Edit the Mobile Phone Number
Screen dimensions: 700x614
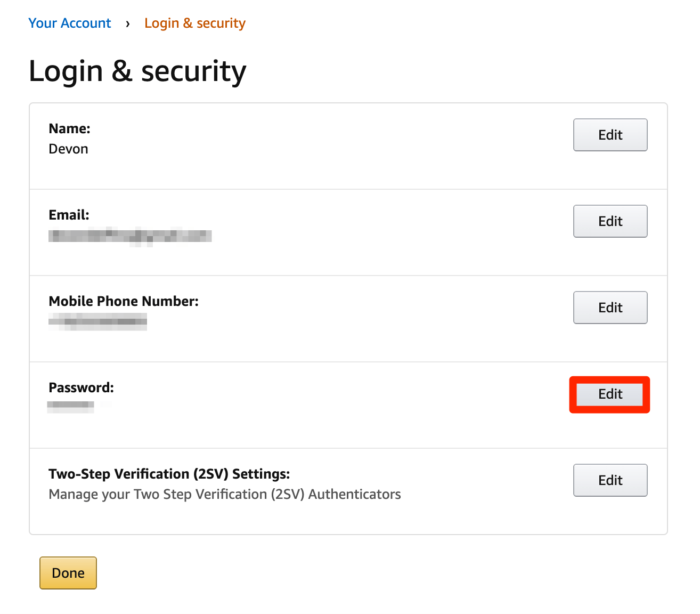tap(610, 308)
